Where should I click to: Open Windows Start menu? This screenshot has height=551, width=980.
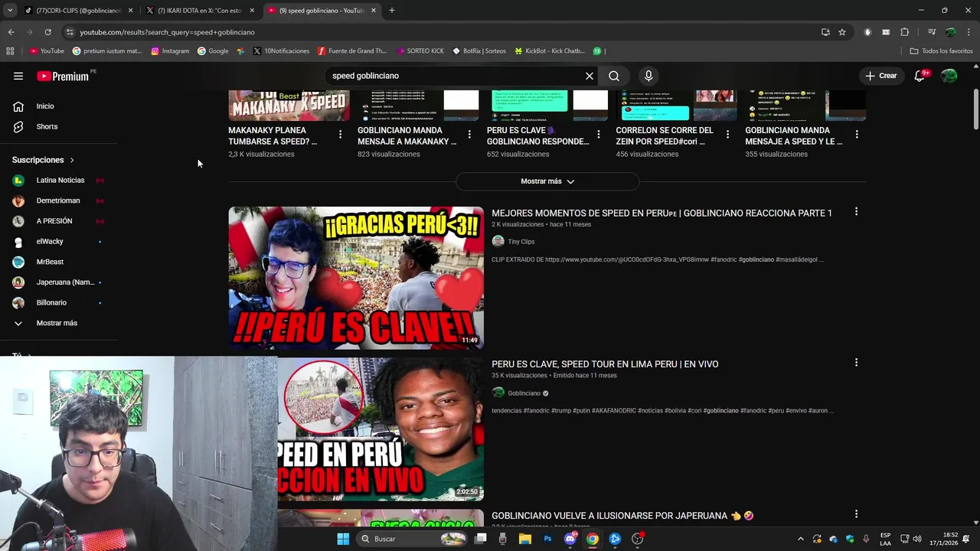click(x=343, y=539)
